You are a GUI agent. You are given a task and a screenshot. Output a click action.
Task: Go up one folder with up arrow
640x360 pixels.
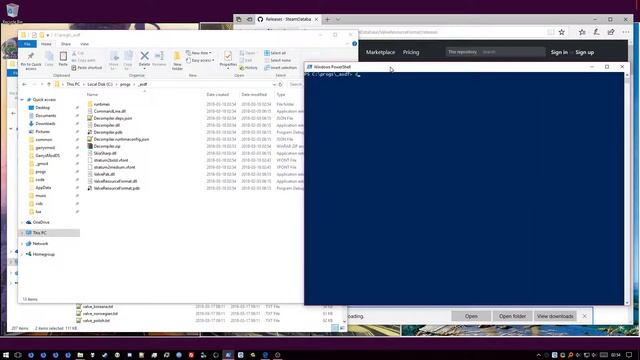[49, 84]
